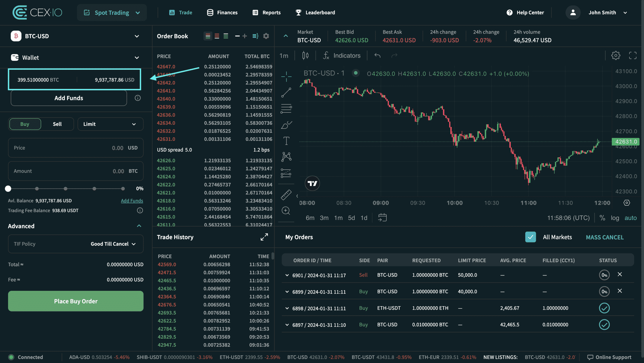
Task: Click the amount percentage slider handle
Action: (x=8, y=189)
